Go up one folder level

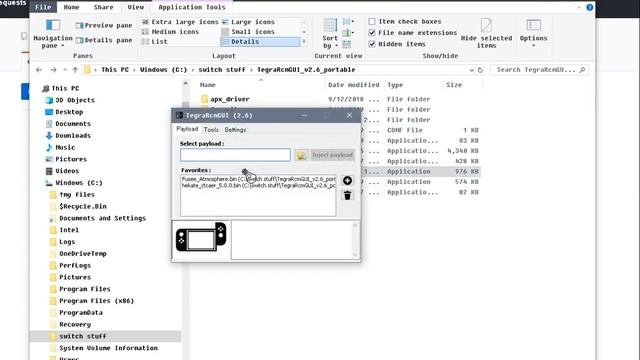75,70
